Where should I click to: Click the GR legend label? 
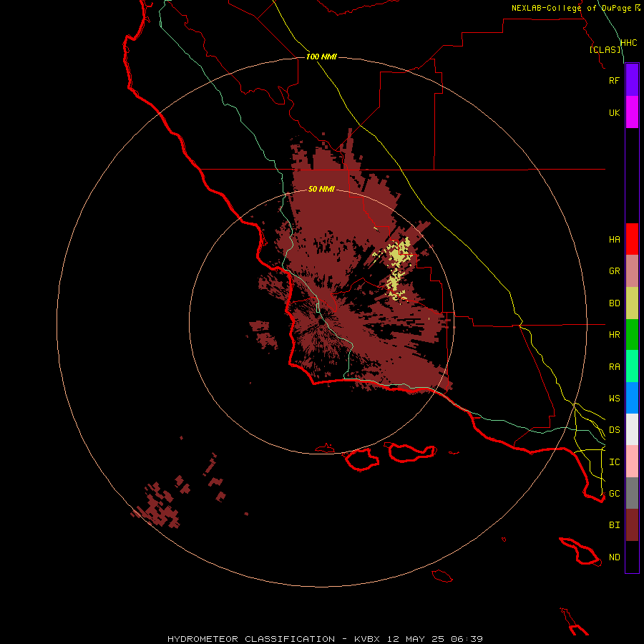click(614, 271)
